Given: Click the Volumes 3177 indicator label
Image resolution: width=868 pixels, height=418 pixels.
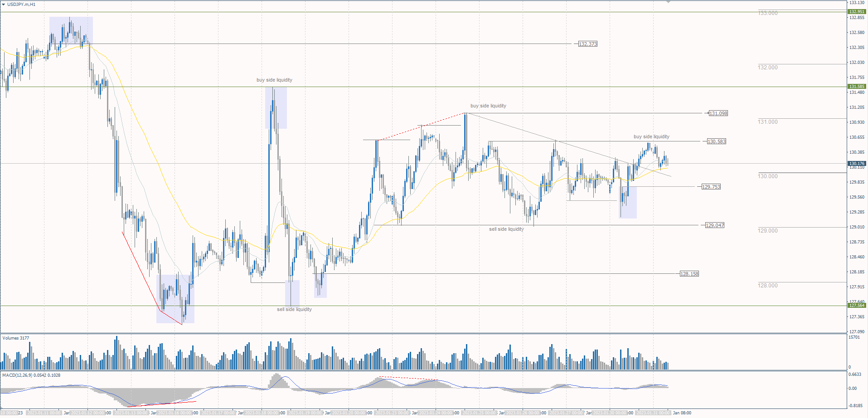Looking at the screenshot, I should [16, 338].
